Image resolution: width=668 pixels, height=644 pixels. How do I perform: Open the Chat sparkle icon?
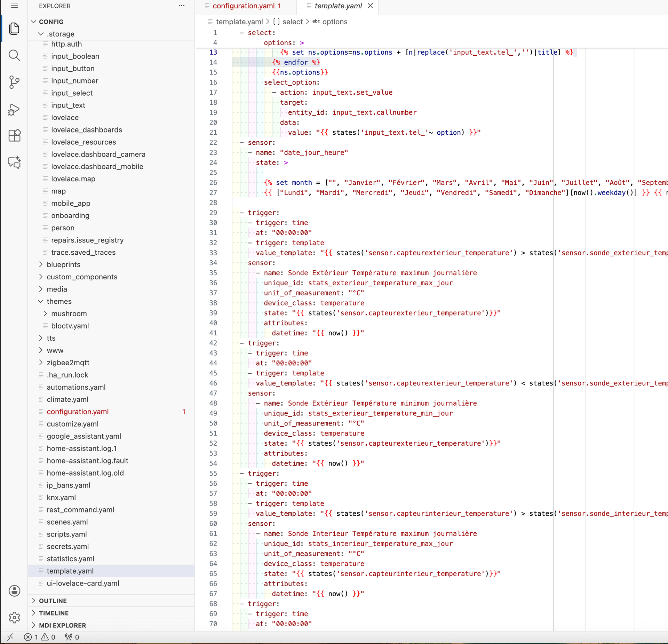14,162
